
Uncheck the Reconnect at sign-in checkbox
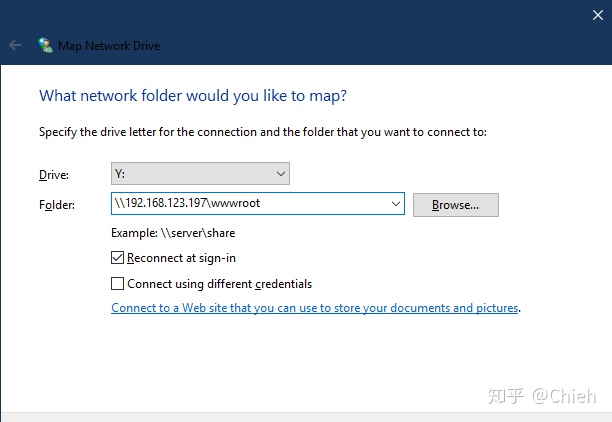coord(117,258)
